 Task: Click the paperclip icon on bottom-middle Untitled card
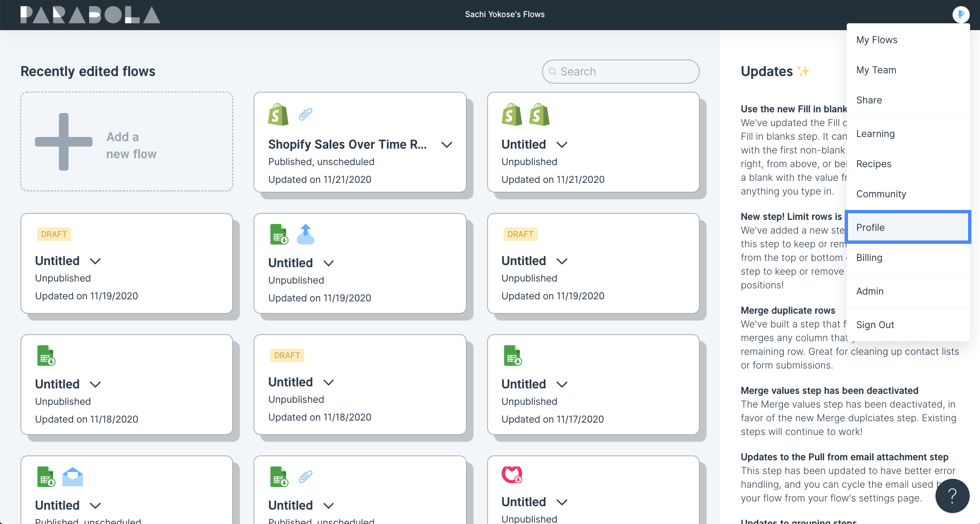point(306,476)
